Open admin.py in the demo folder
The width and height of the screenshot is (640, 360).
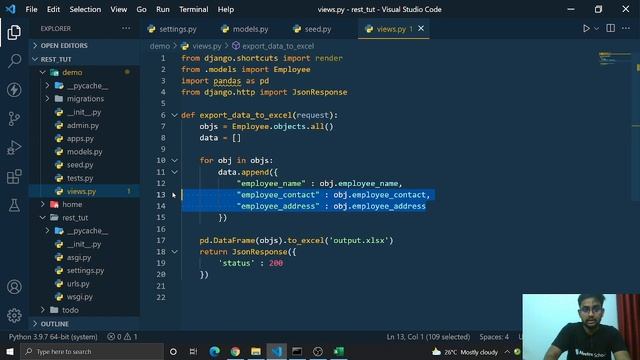[83, 125]
